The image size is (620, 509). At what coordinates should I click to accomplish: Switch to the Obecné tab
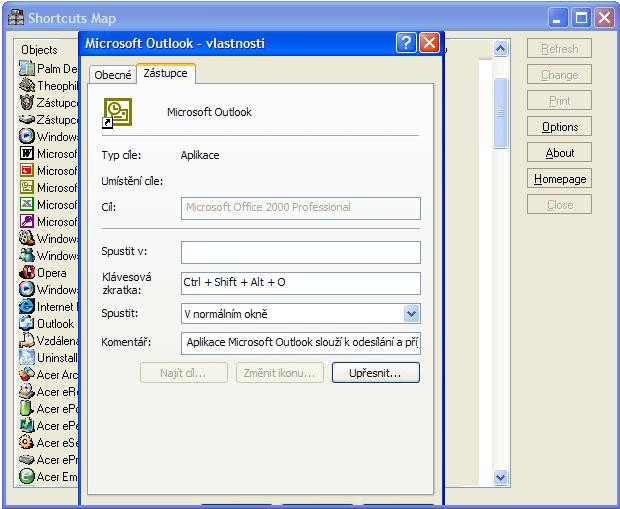click(x=113, y=75)
